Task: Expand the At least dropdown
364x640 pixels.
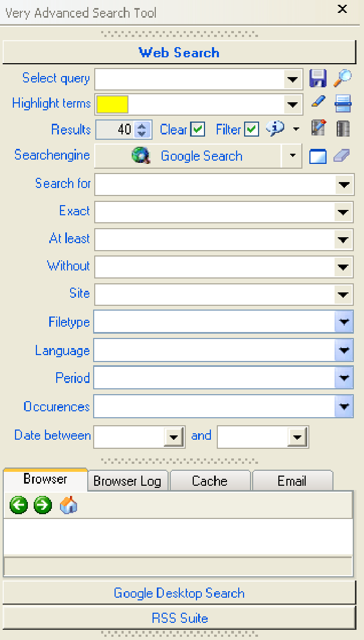Action: [343, 239]
